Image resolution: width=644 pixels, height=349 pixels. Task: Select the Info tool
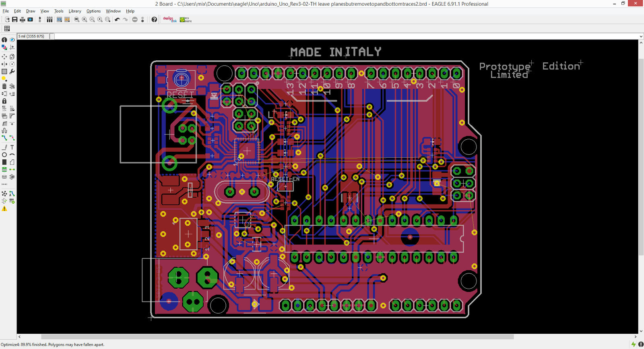[4, 40]
